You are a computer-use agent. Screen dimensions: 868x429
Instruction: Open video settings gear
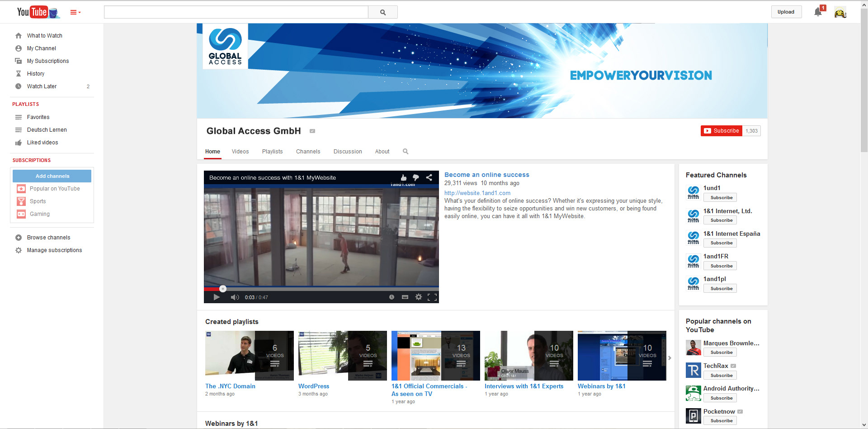click(x=419, y=297)
